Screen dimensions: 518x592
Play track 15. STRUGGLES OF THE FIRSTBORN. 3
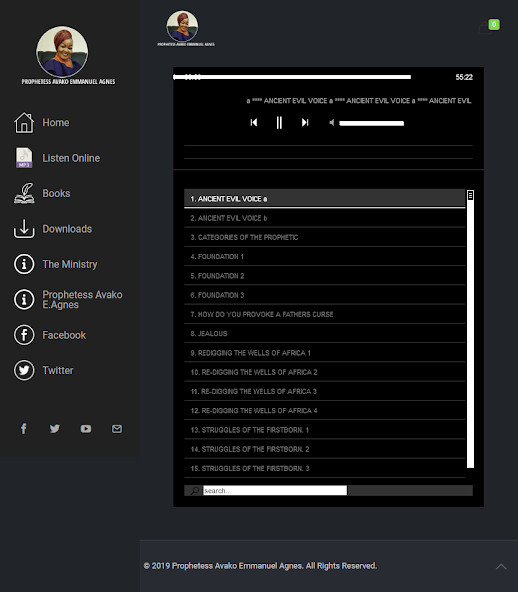325,468
